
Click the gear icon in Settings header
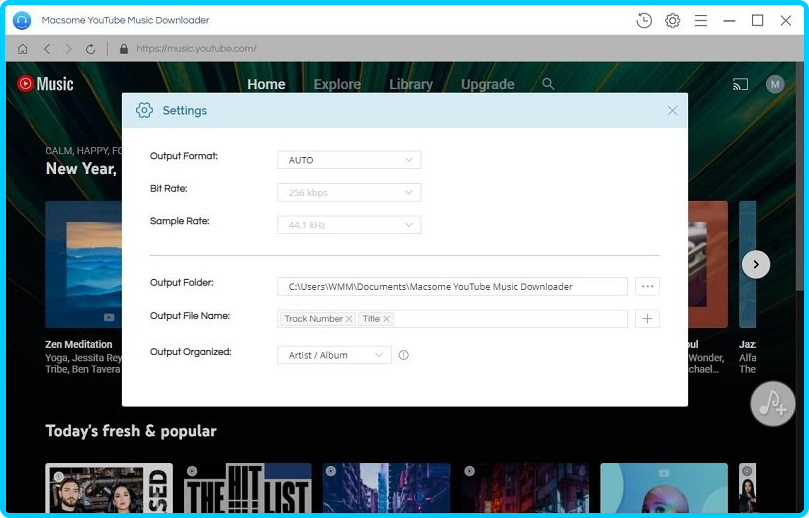[144, 110]
